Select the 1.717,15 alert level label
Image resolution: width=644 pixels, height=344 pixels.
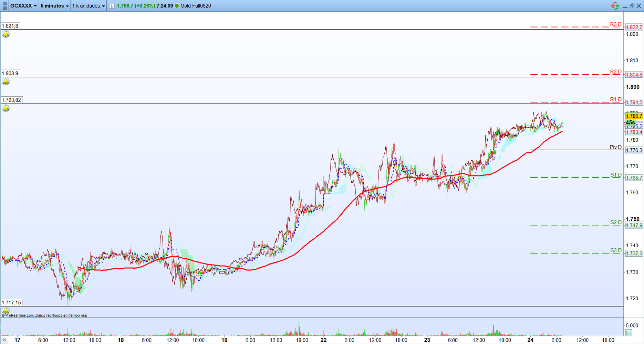11,303
